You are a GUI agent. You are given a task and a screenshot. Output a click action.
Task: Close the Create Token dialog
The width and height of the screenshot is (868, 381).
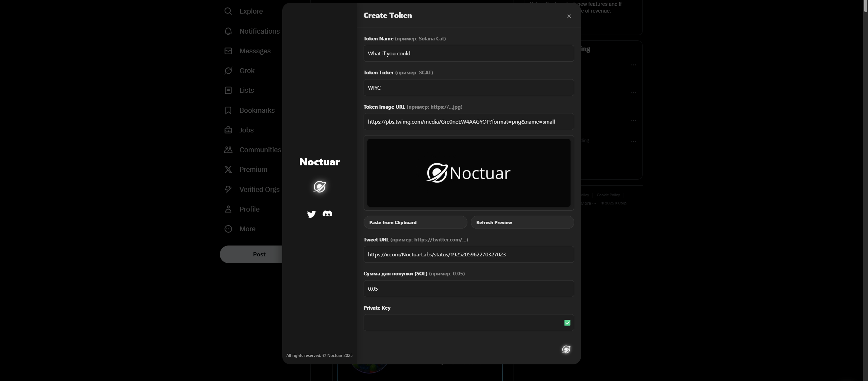tap(569, 16)
